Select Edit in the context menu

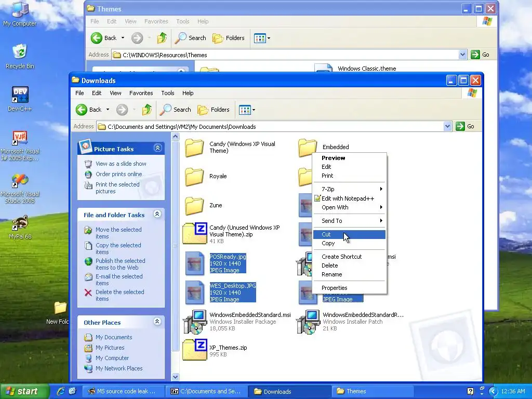tap(349, 167)
